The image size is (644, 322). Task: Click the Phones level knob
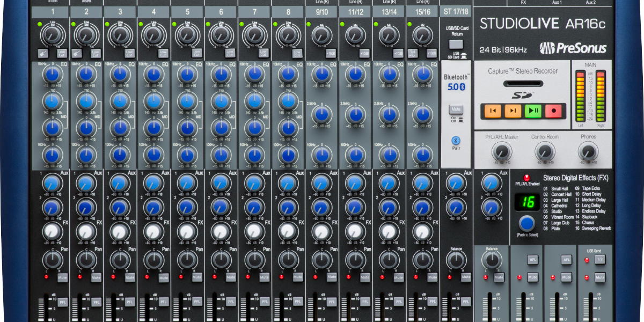tap(588, 152)
